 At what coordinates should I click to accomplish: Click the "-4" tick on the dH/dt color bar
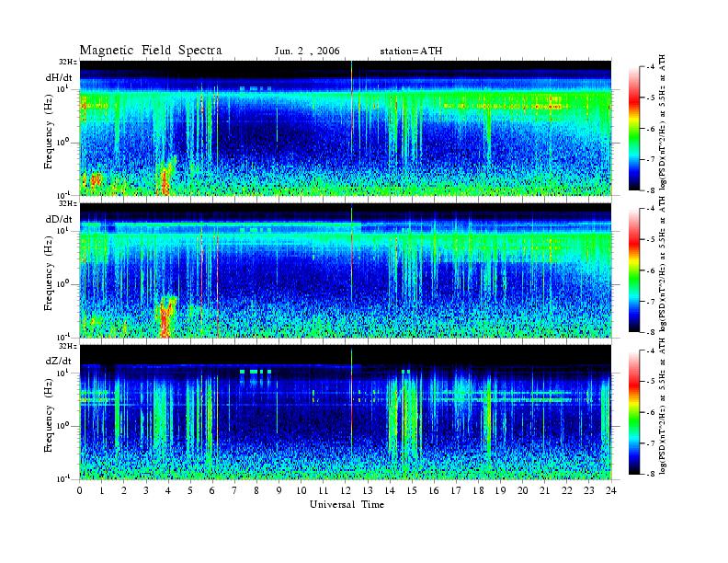point(652,67)
